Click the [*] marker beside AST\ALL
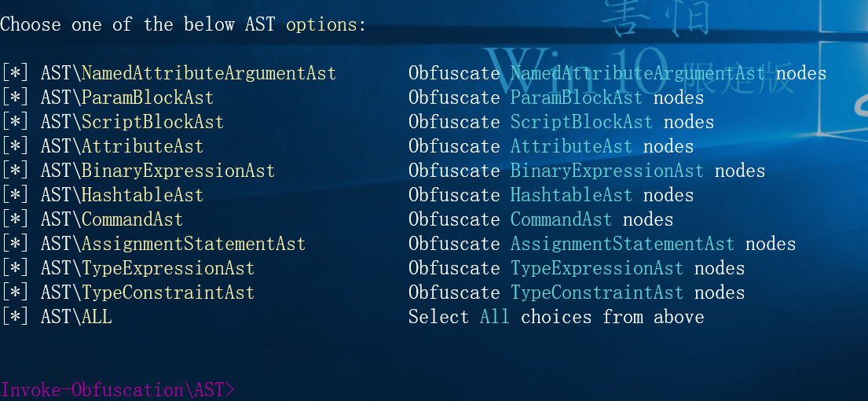Screen dimensions: 868x401 point(14,317)
